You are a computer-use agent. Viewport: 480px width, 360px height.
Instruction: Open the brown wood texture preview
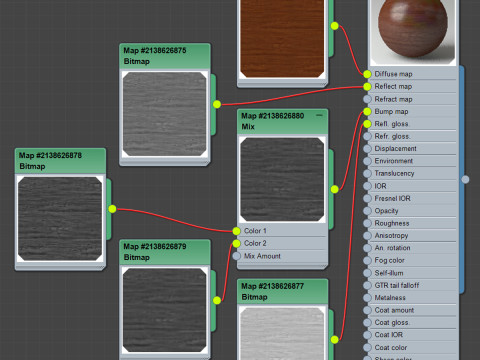pos(282,39)
